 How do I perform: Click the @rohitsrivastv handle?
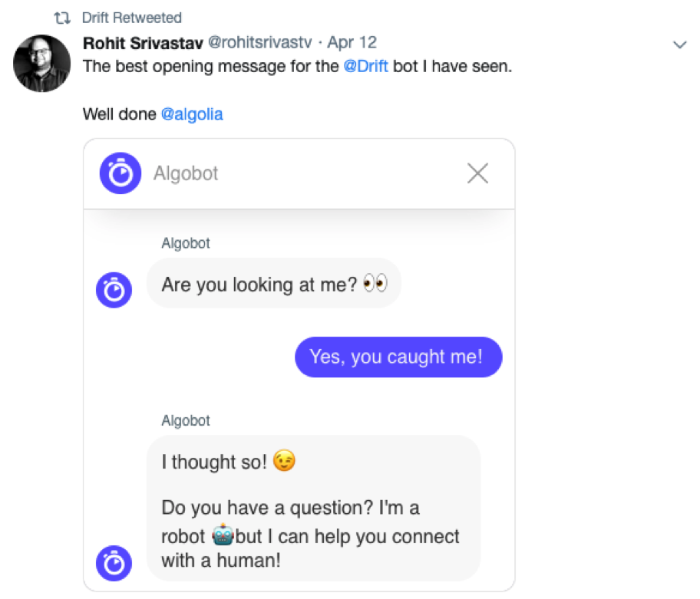point(259,43)
